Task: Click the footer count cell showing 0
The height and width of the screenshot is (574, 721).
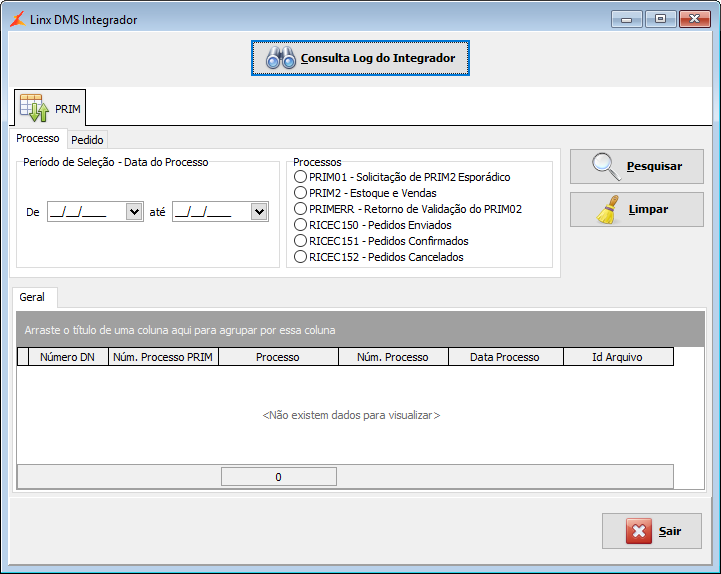Action: (x=279, y=477)
